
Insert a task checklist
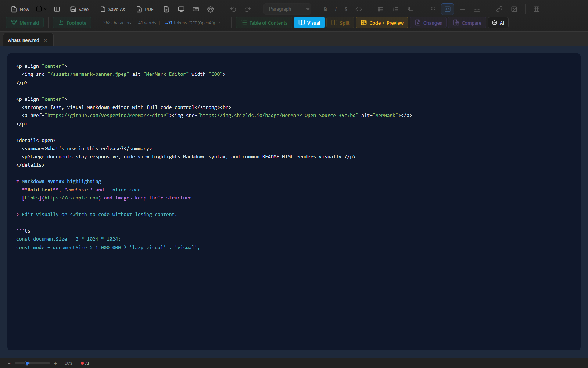(x=410, y=9)
